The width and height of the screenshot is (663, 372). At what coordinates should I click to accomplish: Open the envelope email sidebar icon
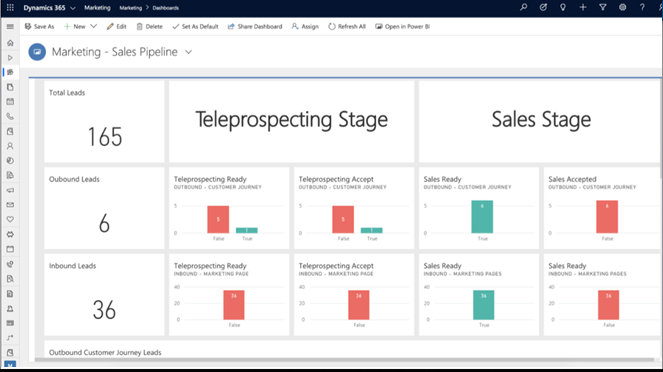click(10, 205)
